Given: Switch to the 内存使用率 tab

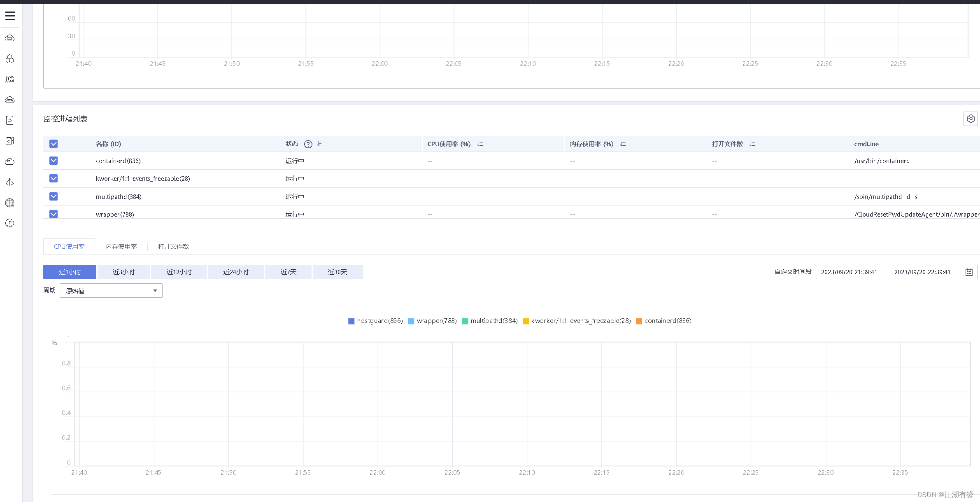Looking at the screenshot, I should (121, 246).
